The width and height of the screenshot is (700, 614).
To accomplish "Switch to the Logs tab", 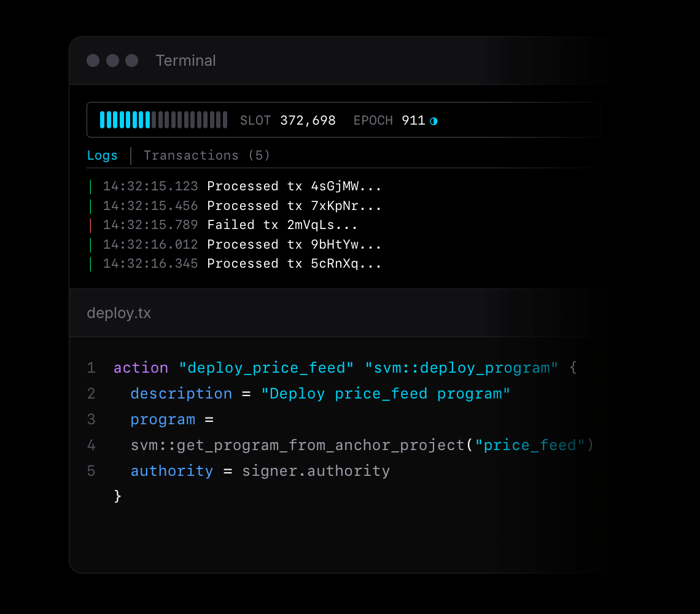I will click(102, 155).
